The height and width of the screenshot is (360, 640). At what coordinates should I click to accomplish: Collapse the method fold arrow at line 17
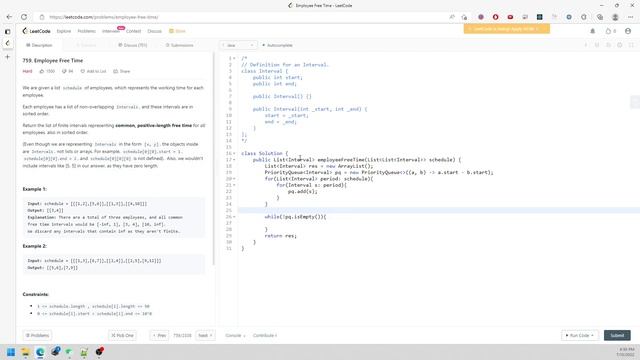234,160
